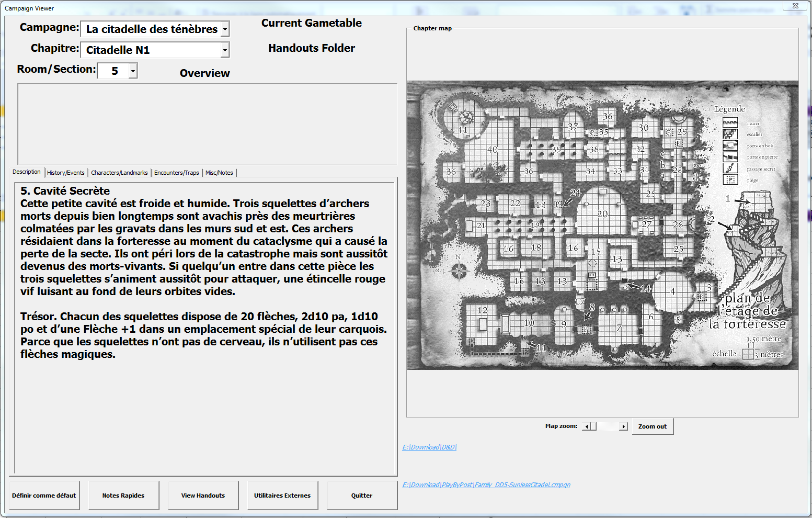Click the Zoom out button
812x518 pixels.
click(x=653, y=426)
